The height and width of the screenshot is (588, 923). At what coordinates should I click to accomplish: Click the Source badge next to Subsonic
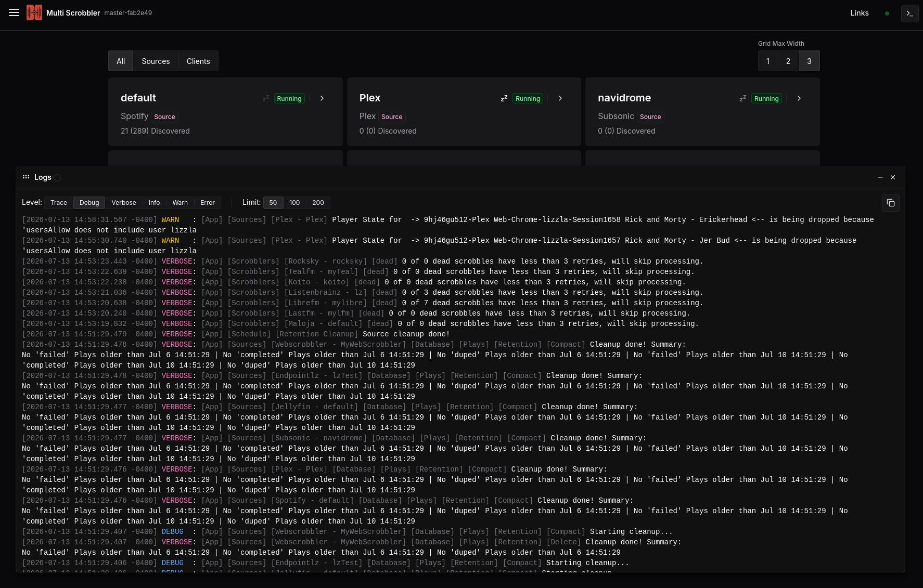coord(650,117)
